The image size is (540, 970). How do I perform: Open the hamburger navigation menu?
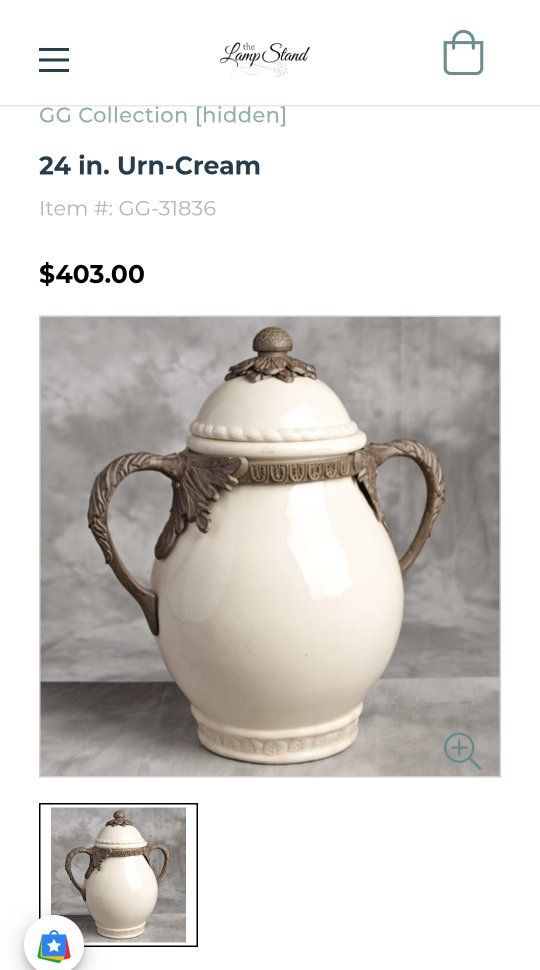click(x=54, y=60)
